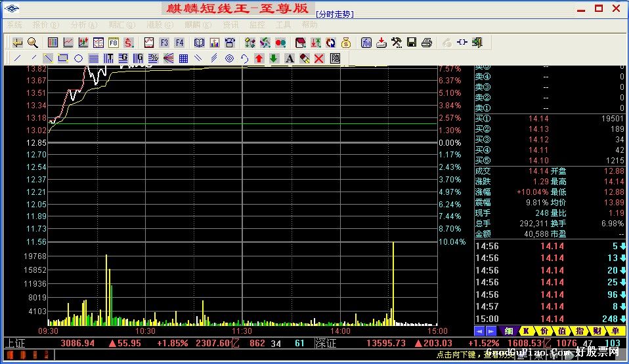Open the money bag icon
Viewport: 629px width, 364px height.
coord(346,43)
